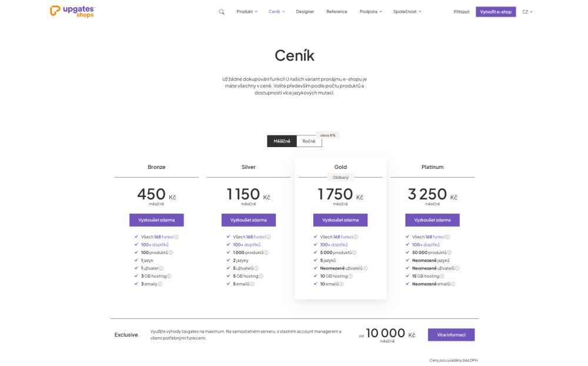Expand the Produkt dropdown menu

pyautogui.click(x=246, y=12)
